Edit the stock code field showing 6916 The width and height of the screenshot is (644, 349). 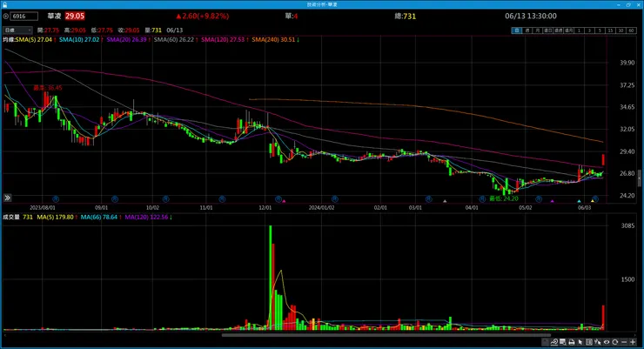(24, 16)
